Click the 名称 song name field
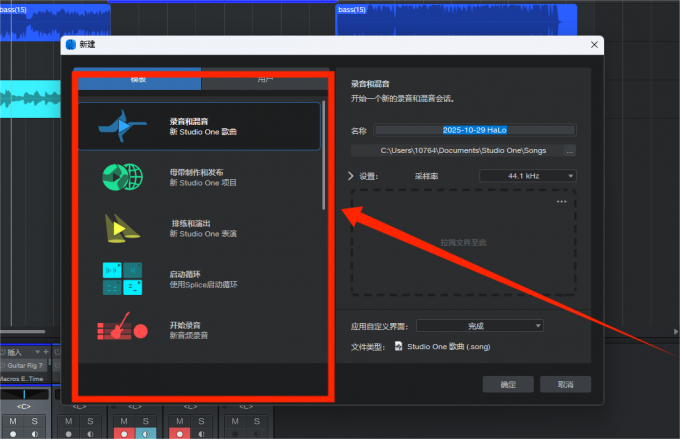Image resolution: width=680 pixels, height=439 pixels. tap(475, 130)
